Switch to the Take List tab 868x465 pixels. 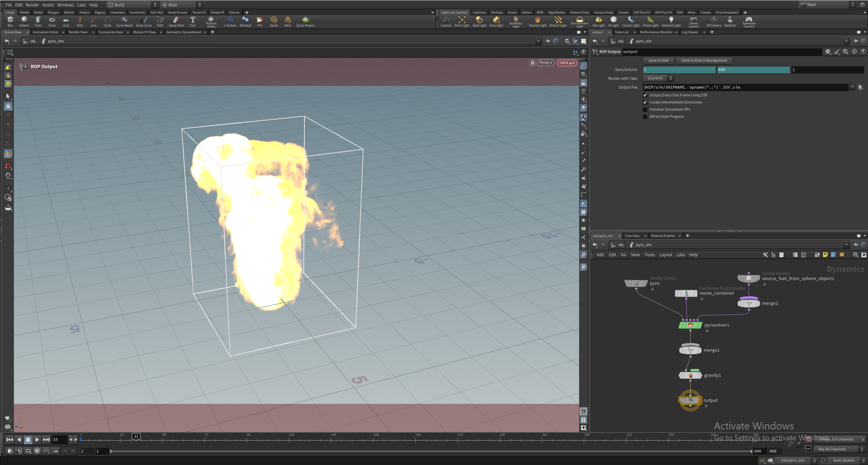tap(622, 32)
